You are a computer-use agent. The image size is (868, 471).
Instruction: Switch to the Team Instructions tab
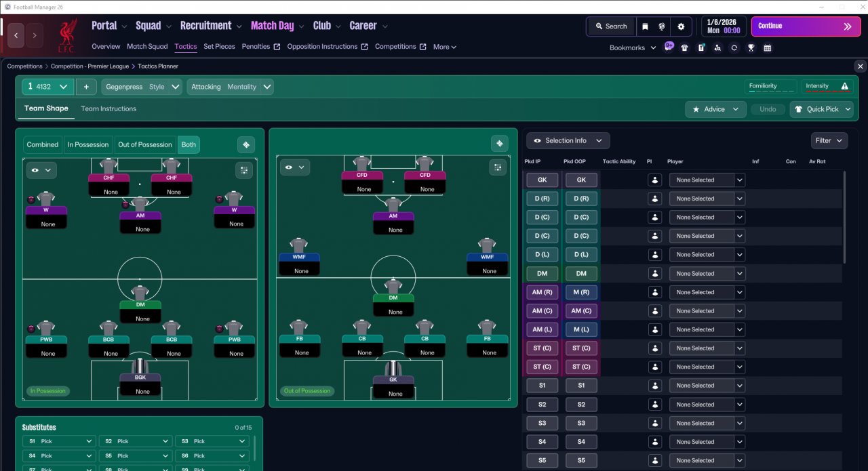pyautogui.click(x=108, y=108)
